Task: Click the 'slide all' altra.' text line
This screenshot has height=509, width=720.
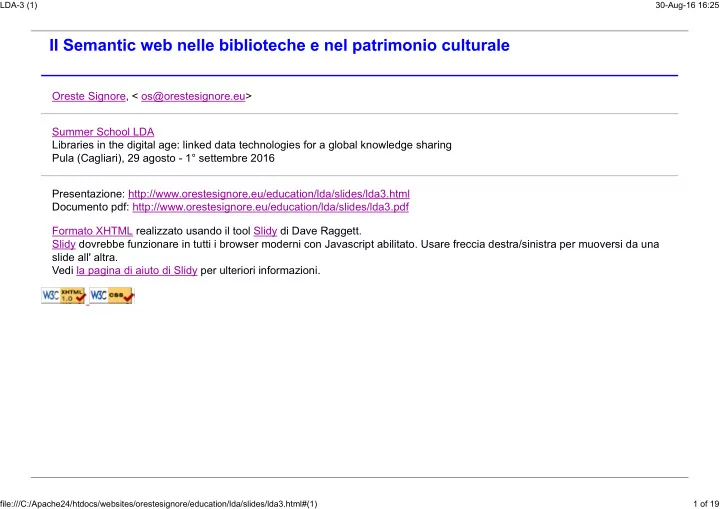Action: pos(85,257)
